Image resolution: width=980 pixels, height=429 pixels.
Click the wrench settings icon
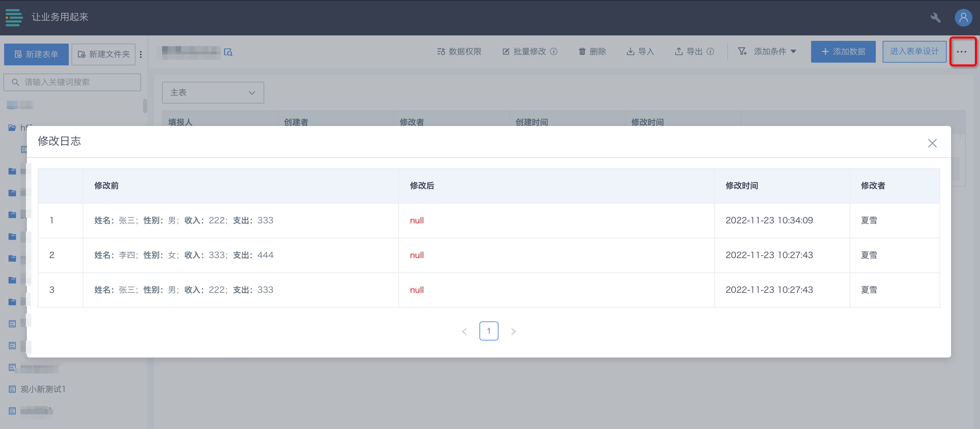935,17
